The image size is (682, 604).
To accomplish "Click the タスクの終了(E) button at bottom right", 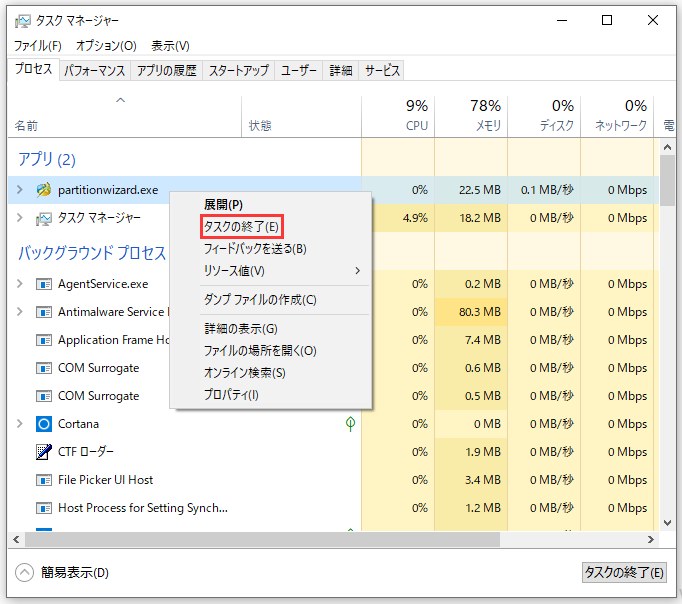I will tap(624, 572).
